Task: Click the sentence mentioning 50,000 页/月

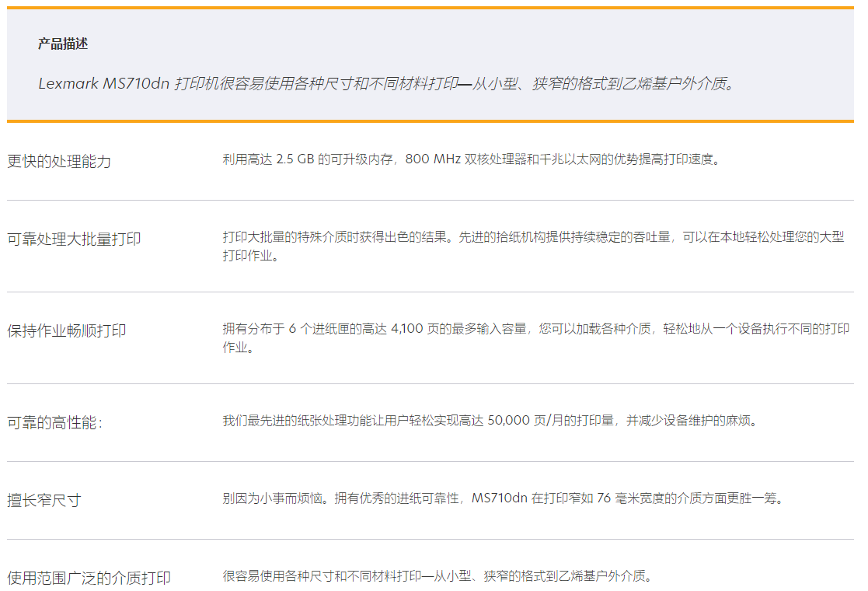Action: click(490, 421)
